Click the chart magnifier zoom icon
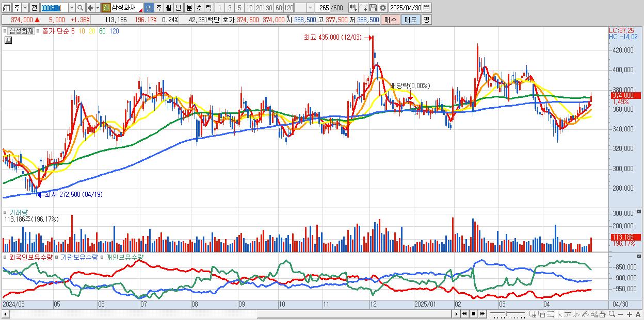The image size is (644, 320). point(612,314)
